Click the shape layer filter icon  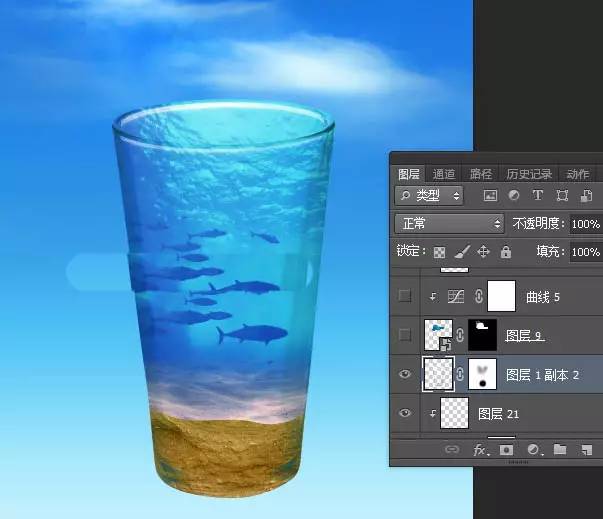(562, 196)
